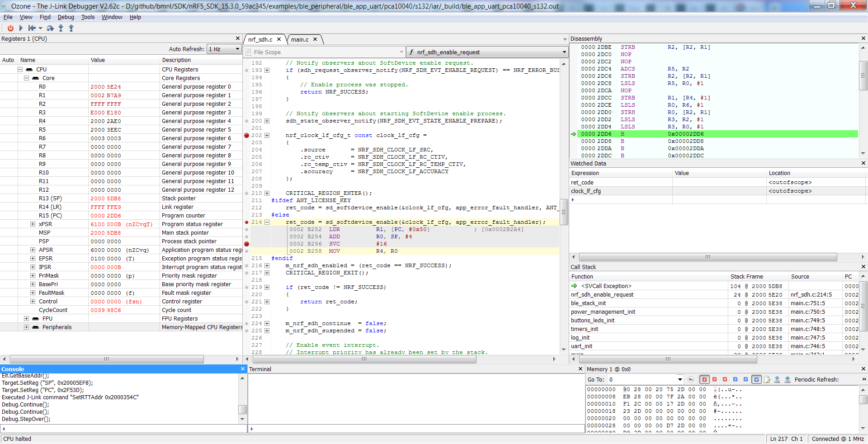Open the Tools menu

[88, 17]
